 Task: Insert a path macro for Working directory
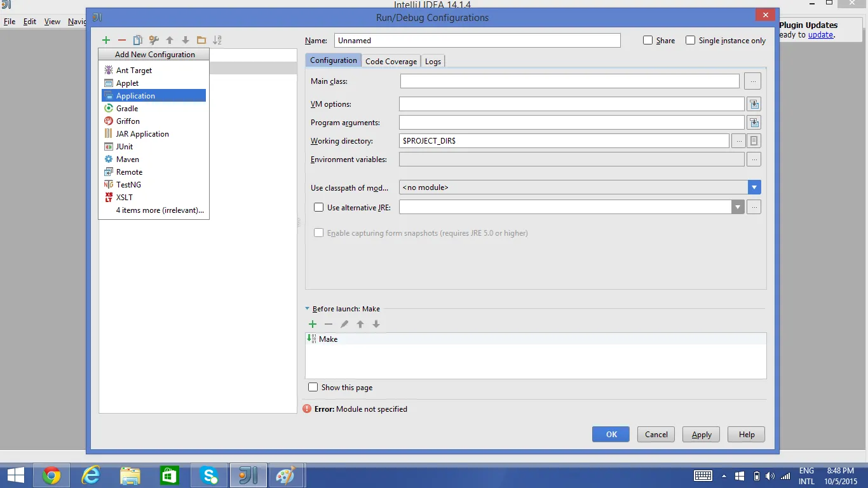tap(754, 141)
